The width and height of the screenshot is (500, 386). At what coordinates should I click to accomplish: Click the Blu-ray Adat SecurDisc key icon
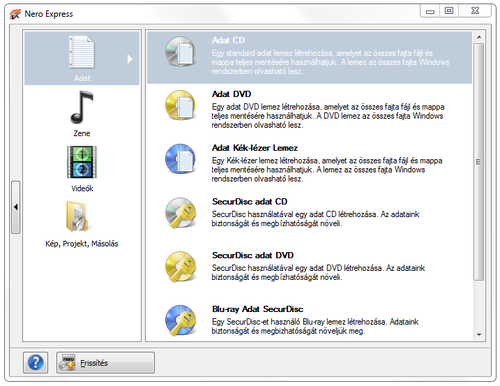180,320
